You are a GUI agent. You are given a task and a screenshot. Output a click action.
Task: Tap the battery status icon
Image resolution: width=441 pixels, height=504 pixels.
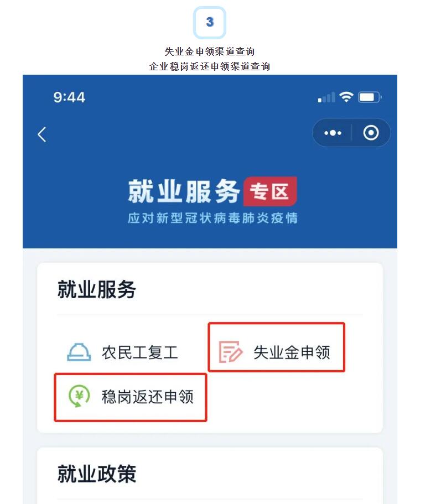point(370,97)
